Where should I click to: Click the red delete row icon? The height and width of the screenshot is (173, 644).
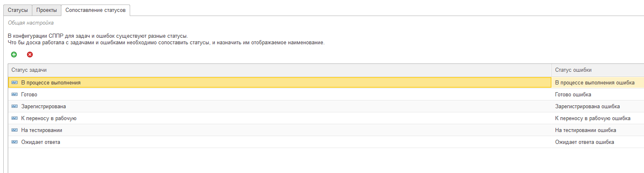click(30, 55)
